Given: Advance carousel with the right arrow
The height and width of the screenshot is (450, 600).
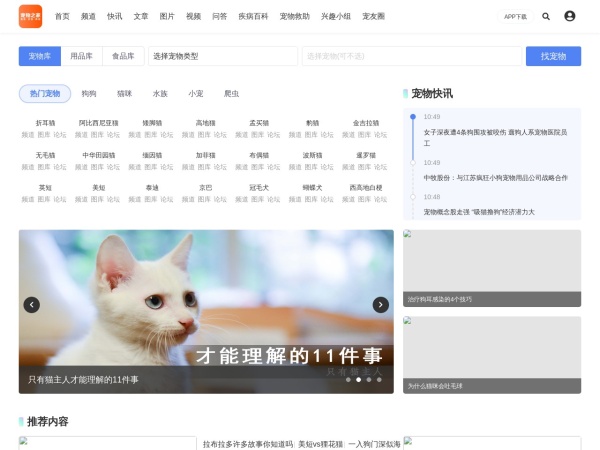Looking at the screenshot, I should pyautogui.click(x=380, y=305).
